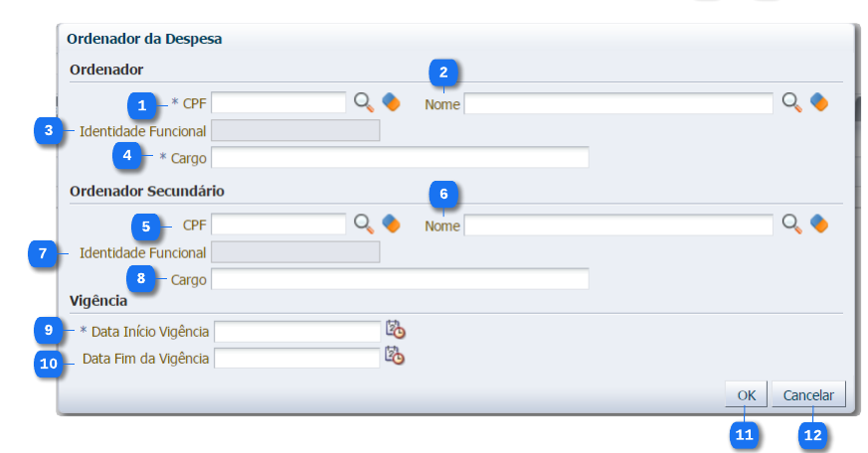
Task: Search by Ordenador Nome magnifier icon
Action: click(791, 102)
